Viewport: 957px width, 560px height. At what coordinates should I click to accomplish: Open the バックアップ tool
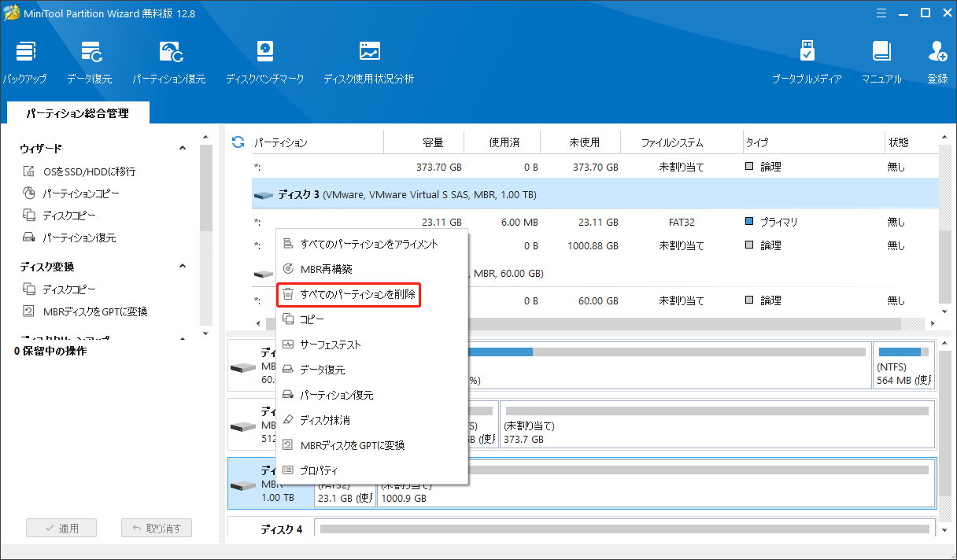coord(25,60)
